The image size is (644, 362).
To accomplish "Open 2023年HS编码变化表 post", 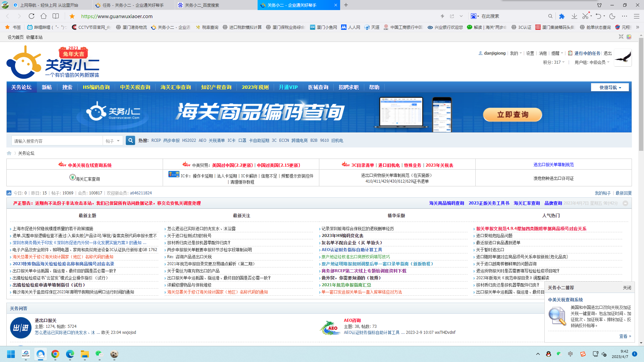I will 342,236.
